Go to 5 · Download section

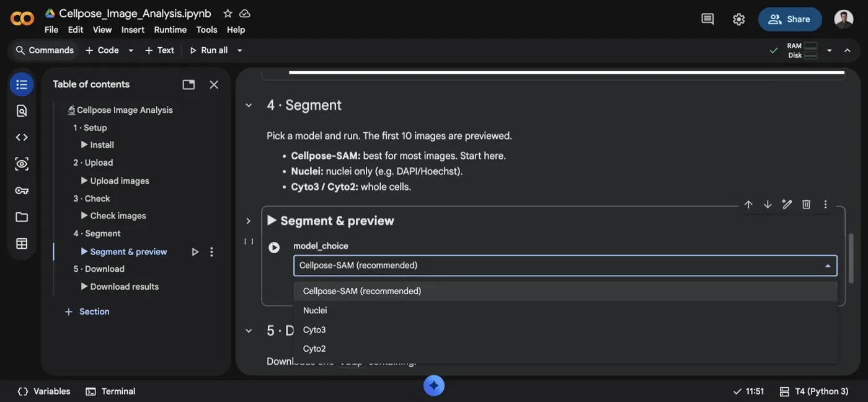pos(99,269)
